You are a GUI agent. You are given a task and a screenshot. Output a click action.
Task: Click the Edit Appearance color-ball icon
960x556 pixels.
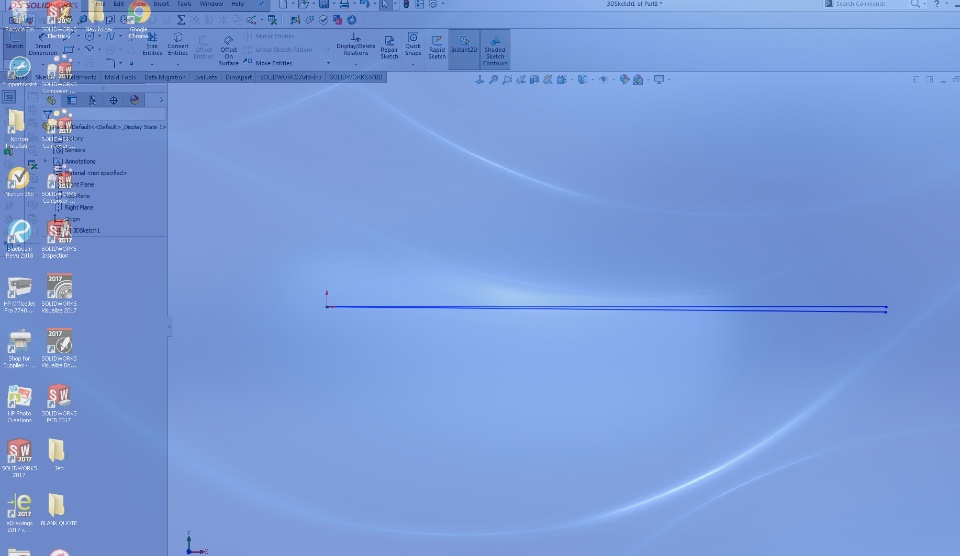click(x=624, y=80)
